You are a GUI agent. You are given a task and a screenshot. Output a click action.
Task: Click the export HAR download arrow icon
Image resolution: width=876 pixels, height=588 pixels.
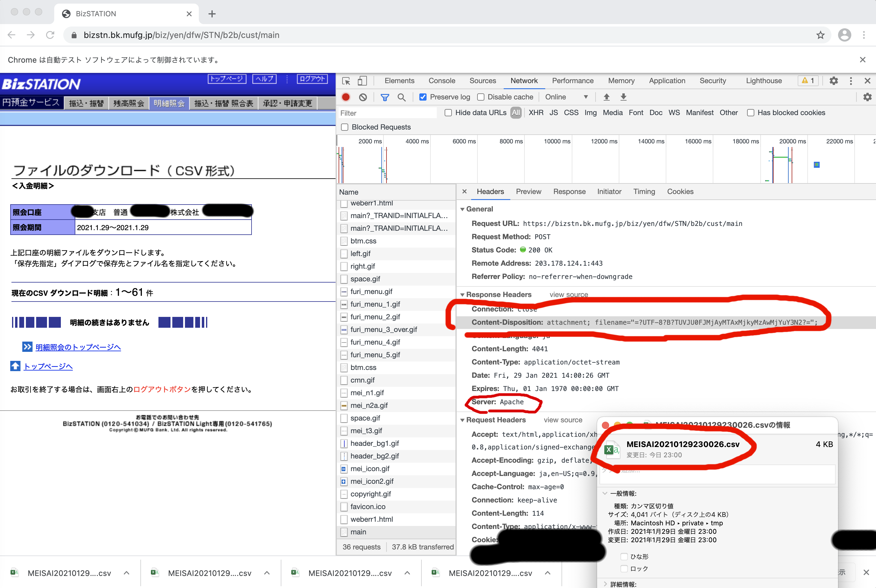point(623,97)
